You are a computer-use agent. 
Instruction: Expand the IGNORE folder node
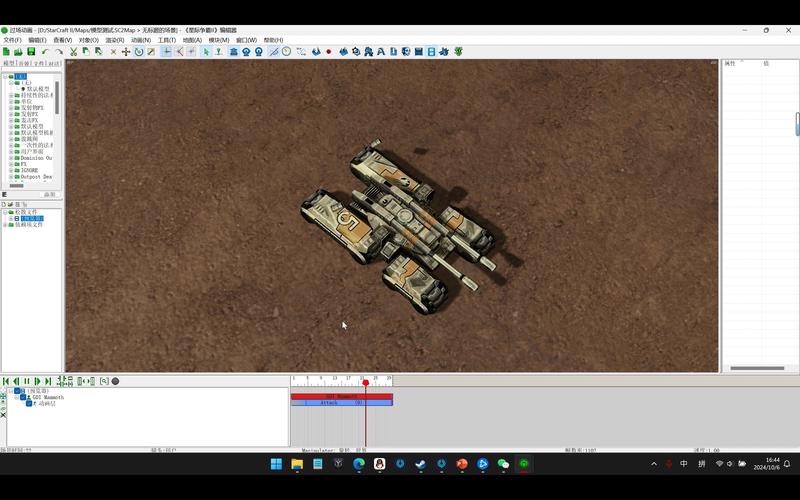11,170
